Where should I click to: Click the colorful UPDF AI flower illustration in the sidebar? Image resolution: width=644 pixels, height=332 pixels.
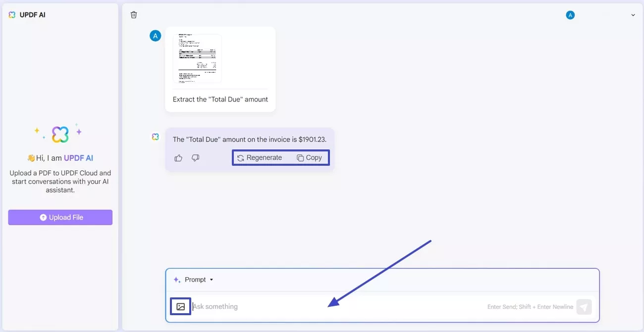click(60, 134)
